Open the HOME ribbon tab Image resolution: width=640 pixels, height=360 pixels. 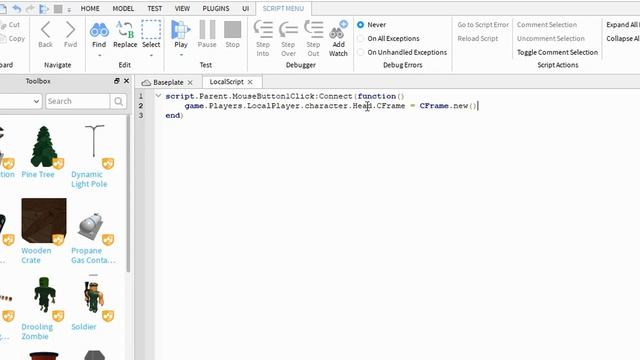click(90, 8)
